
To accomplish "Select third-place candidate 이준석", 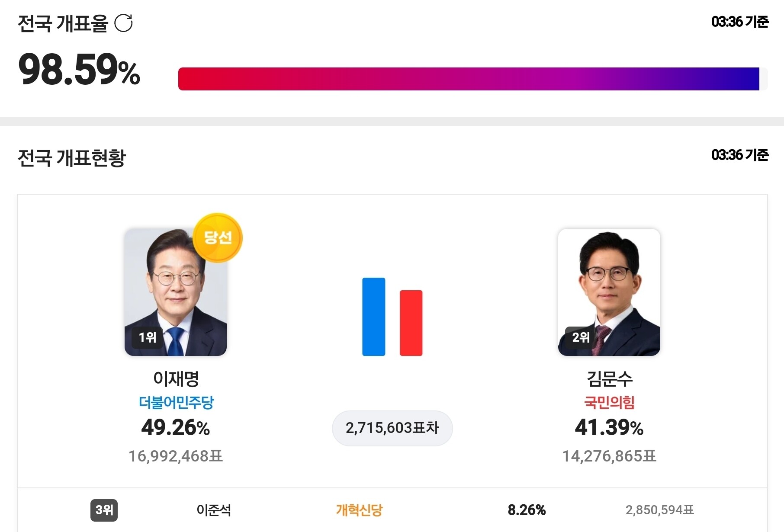I will [214, 510].
